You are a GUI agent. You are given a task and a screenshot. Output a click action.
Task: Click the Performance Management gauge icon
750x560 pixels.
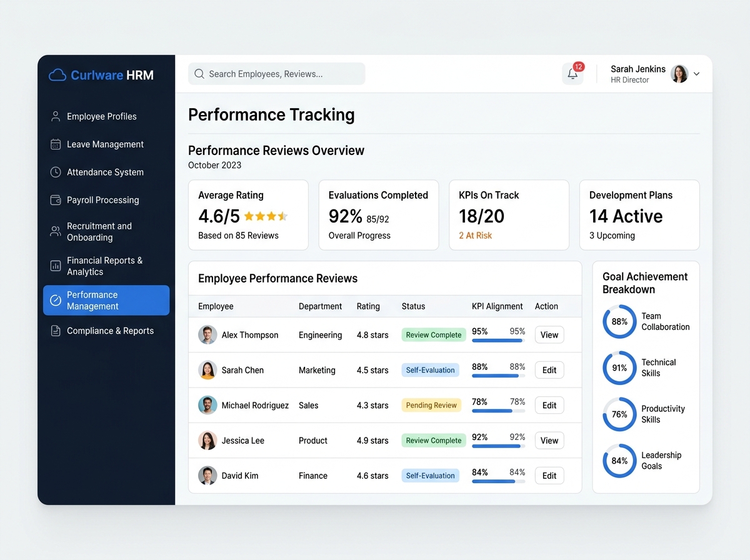[x=56, y=301]
